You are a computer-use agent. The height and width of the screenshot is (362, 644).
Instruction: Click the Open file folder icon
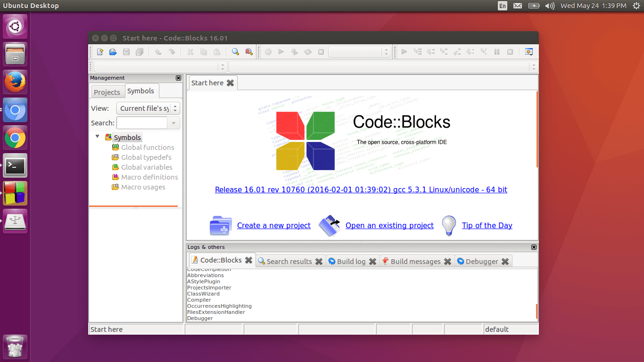tap(113, 52)
